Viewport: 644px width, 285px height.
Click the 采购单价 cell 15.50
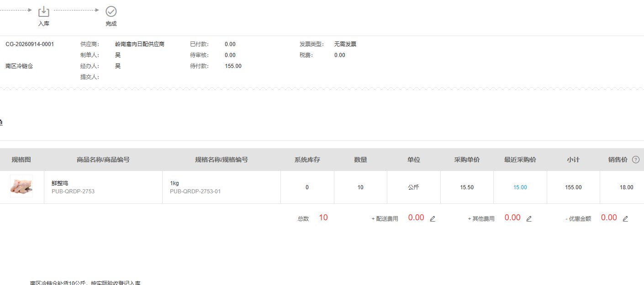(x=467, y=187)
